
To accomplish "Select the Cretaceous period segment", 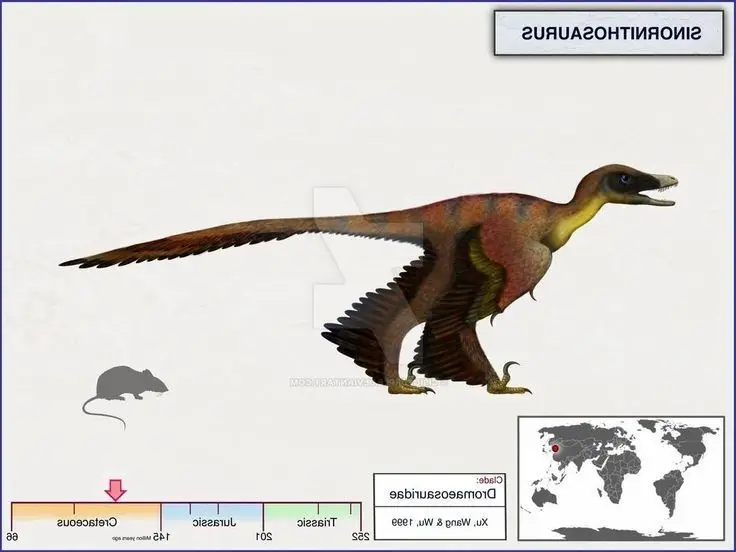I will pos(86,521).
